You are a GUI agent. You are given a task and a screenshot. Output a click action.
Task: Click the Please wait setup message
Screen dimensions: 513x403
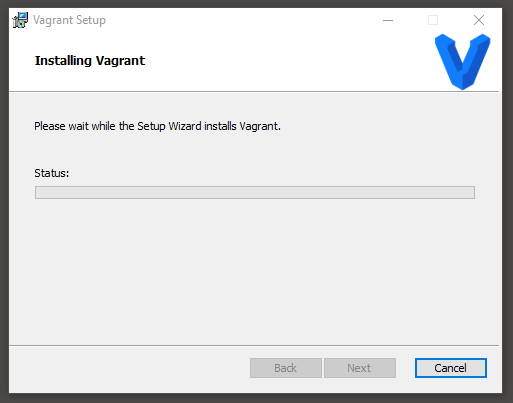[157, 126]
